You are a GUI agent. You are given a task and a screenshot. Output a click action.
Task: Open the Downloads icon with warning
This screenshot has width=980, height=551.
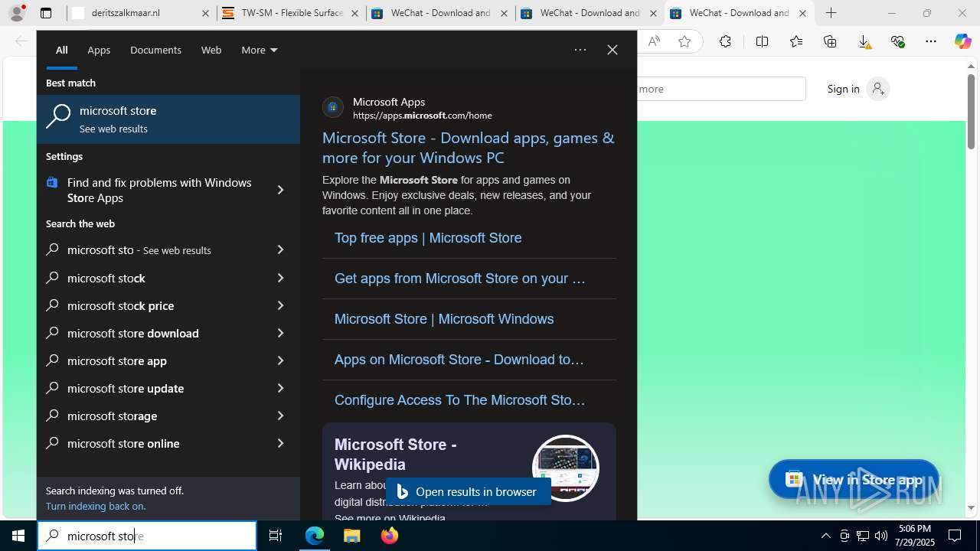(864, 41)
